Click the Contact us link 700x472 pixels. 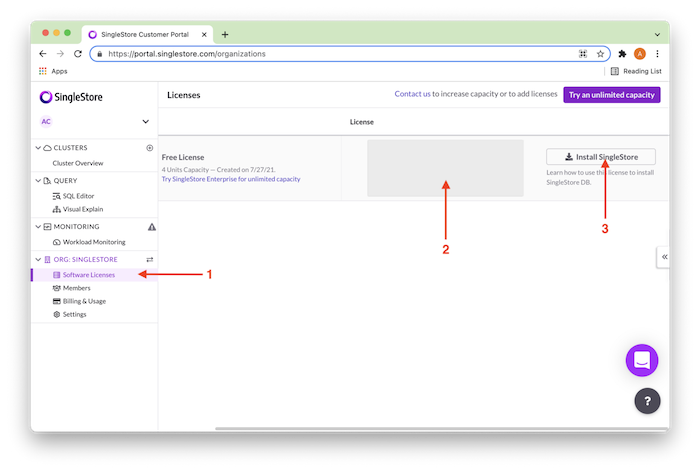[412, 94]
